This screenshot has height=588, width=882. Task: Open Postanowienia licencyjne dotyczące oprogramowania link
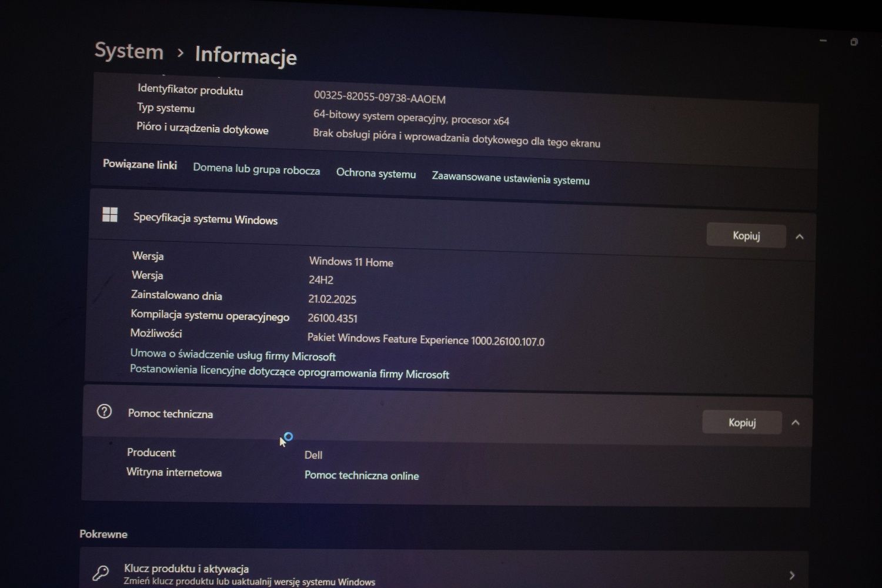pyautogui.click(x=289, y=372)
